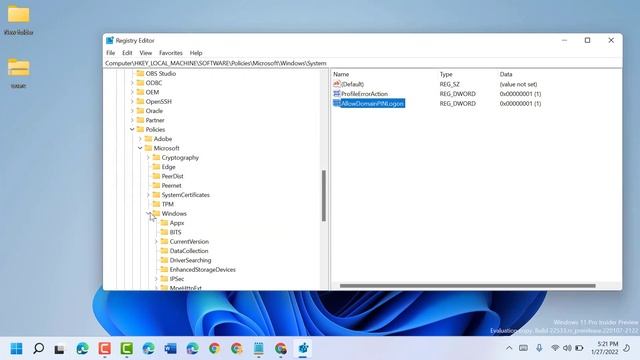Image resolution: width=640 pixels, height=360 pixels.
Task: Open the Edit menu
Action: coord(127,53)
